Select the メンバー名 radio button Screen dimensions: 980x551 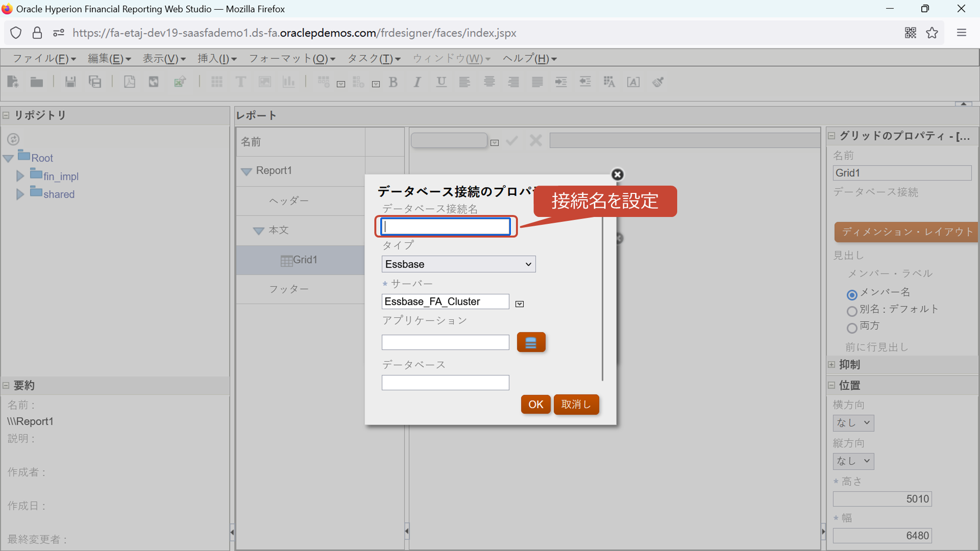(x=852, y=294)
